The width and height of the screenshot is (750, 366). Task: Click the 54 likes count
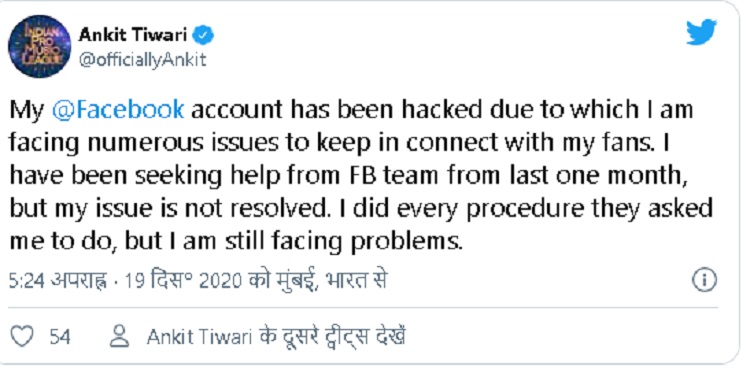60,337
